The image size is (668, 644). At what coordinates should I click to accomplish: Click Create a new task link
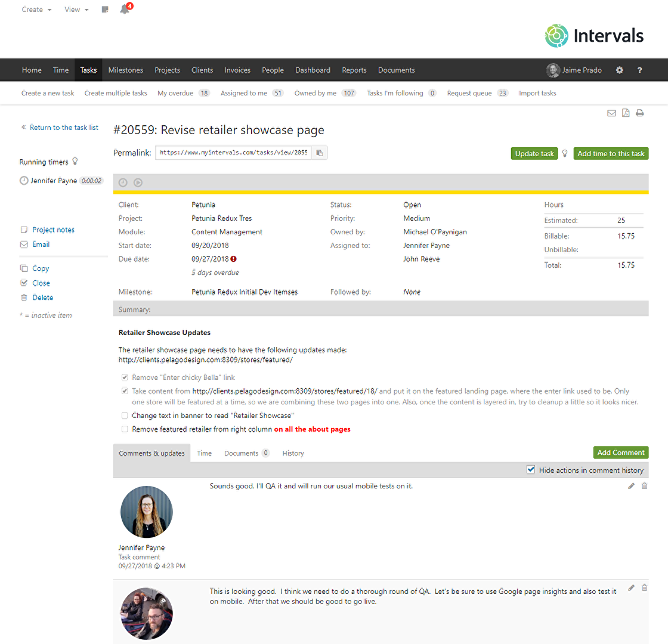[x=48, y=93]
